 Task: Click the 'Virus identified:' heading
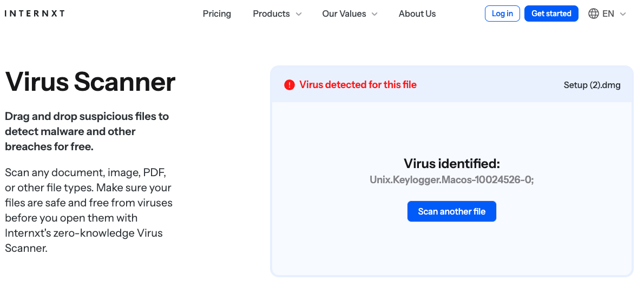tap(452, 164)
